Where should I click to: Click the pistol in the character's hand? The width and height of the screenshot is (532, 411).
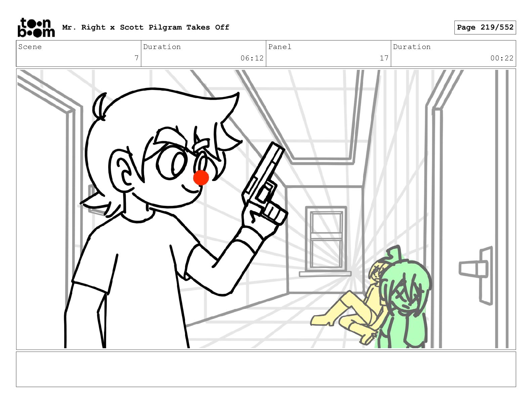pos(265,183)
